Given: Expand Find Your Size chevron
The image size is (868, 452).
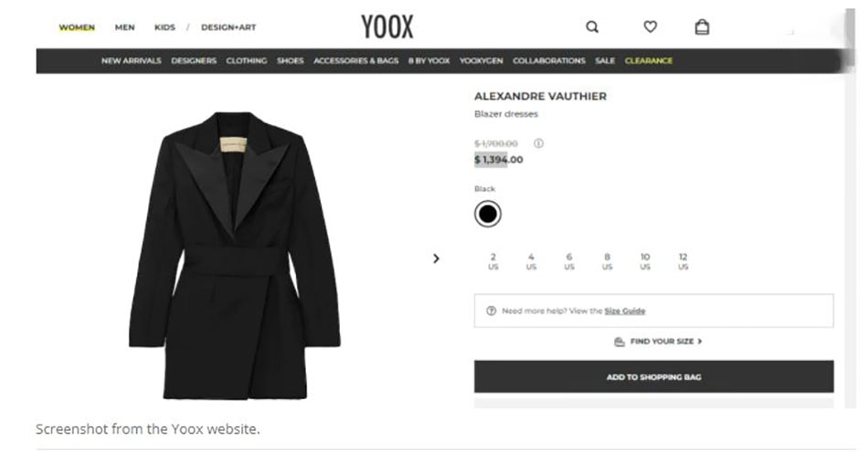Looking at the screenshot, I should [700, 342].
